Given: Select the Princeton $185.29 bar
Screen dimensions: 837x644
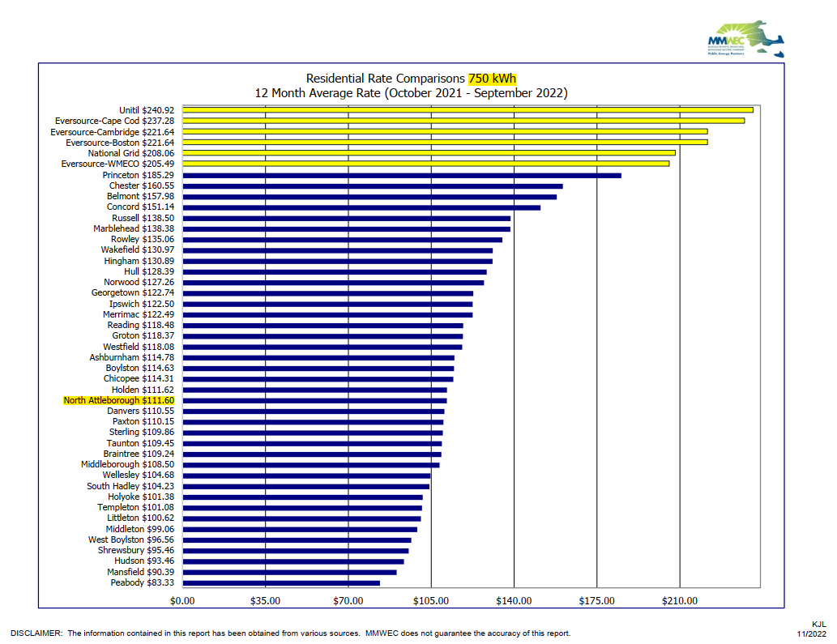Looking at the screenshot, I should [x=402, y=175].
